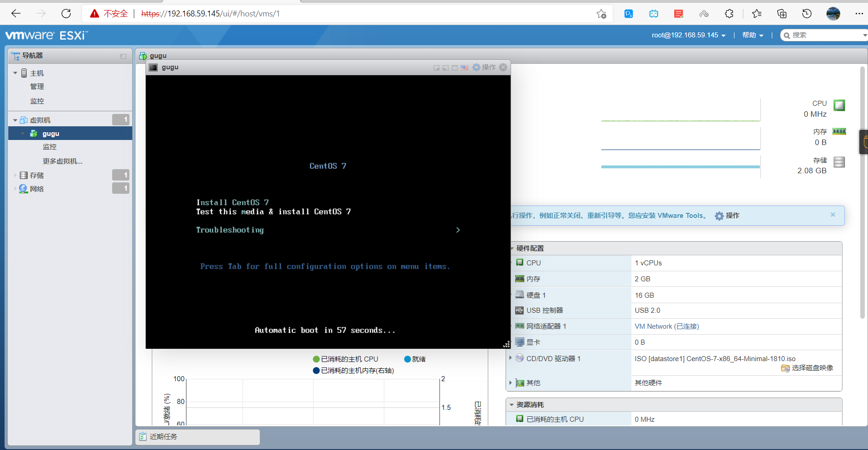Open the browser settings and more menu

click(x=859, y=14)
